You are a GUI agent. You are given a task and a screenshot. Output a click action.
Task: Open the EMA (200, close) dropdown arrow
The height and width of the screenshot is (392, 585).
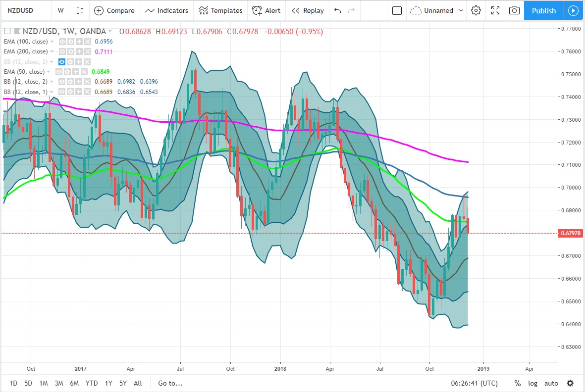[53, 51]
